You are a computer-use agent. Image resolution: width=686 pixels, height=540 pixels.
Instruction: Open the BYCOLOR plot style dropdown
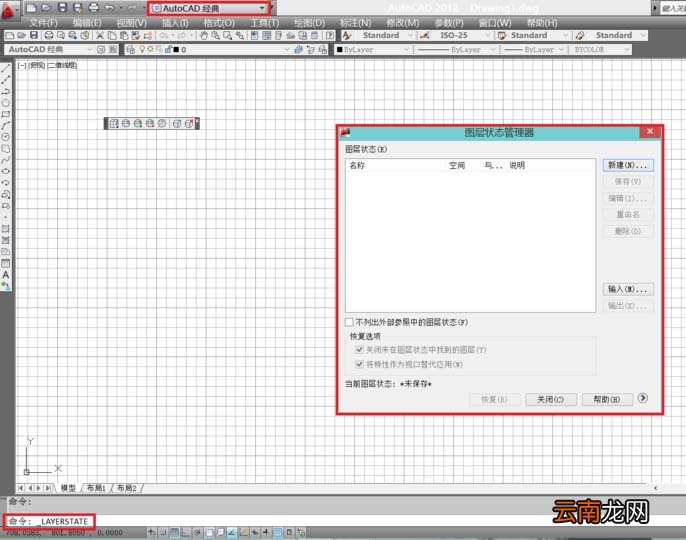pyautogui.click(x=601, y=50)
